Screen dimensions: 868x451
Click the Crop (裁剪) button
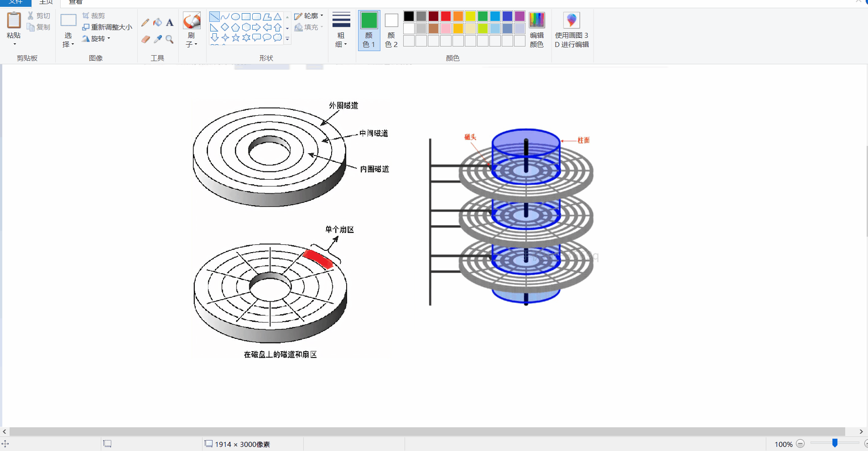[x=94, y=16]
